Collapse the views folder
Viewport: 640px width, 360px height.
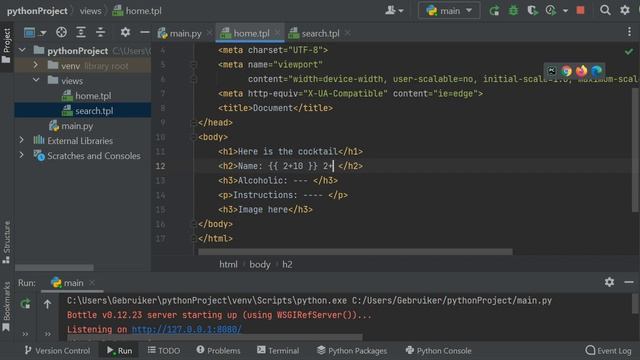[x=36, y=80]
